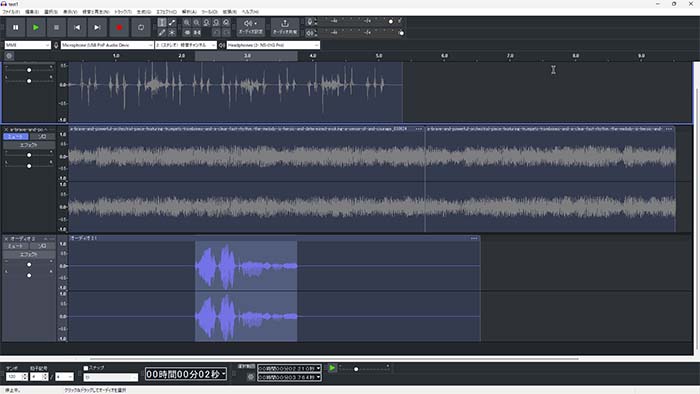
Task: Open the 編集 (Edit) menu
Action: click(32, 12)
